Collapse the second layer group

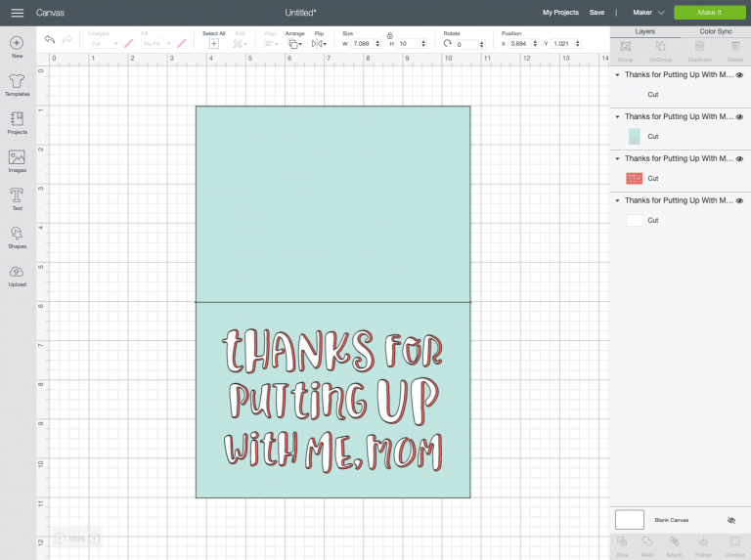[617, 116]
